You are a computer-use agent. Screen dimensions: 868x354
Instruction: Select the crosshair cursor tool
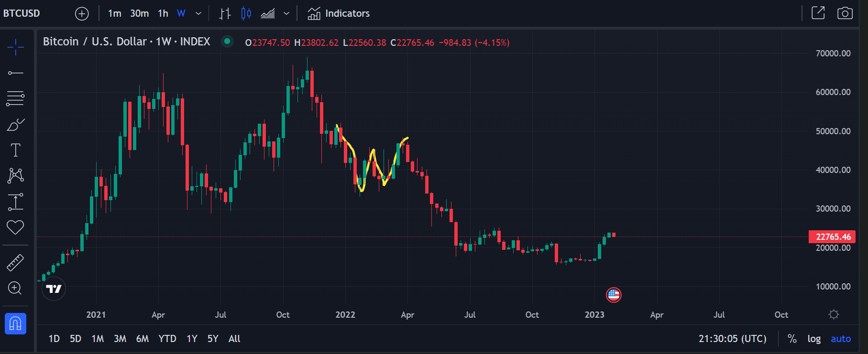tap(16, 47)
